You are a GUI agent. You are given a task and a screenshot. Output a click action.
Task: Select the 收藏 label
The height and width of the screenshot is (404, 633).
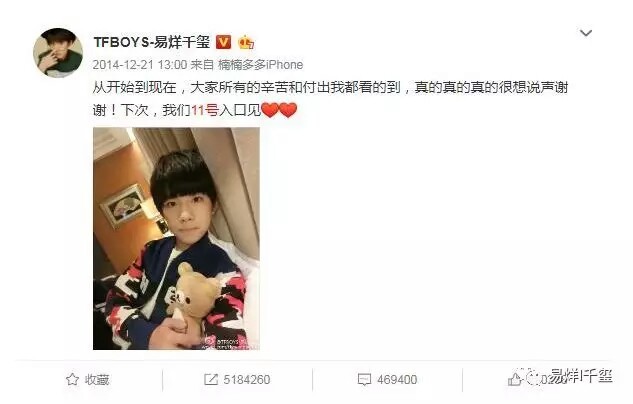point(97,379)
